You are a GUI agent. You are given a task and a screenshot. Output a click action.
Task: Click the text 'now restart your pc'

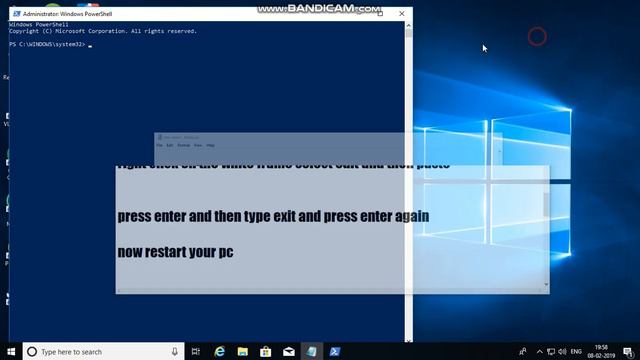click(x=176, y=252)
